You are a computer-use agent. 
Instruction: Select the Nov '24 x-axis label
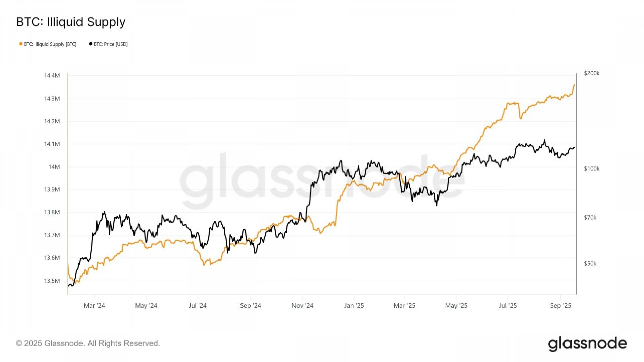[x=302, y=305]
